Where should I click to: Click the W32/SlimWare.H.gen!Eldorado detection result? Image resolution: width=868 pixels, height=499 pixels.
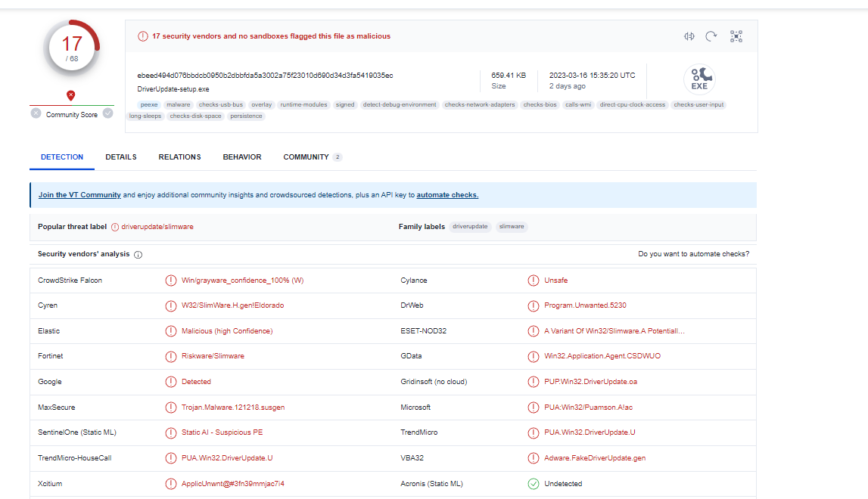(x=232, y=305)
